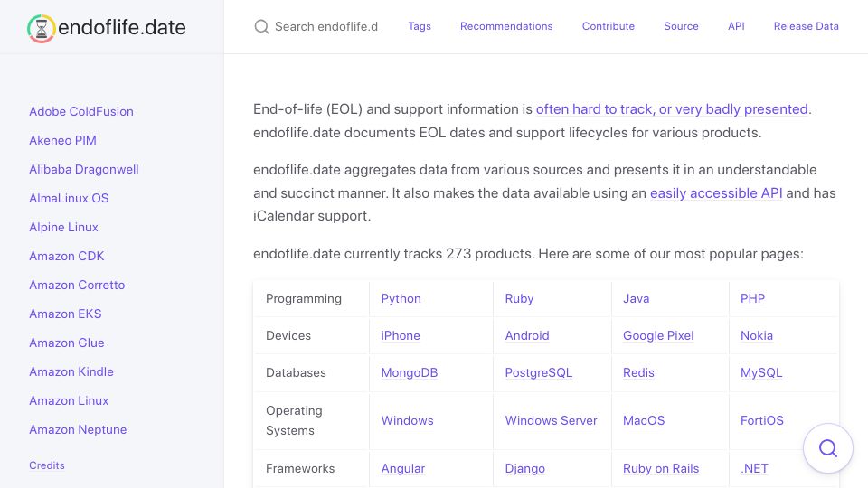Open the Python page
This screenshot has height=488, width=868.
401,298
